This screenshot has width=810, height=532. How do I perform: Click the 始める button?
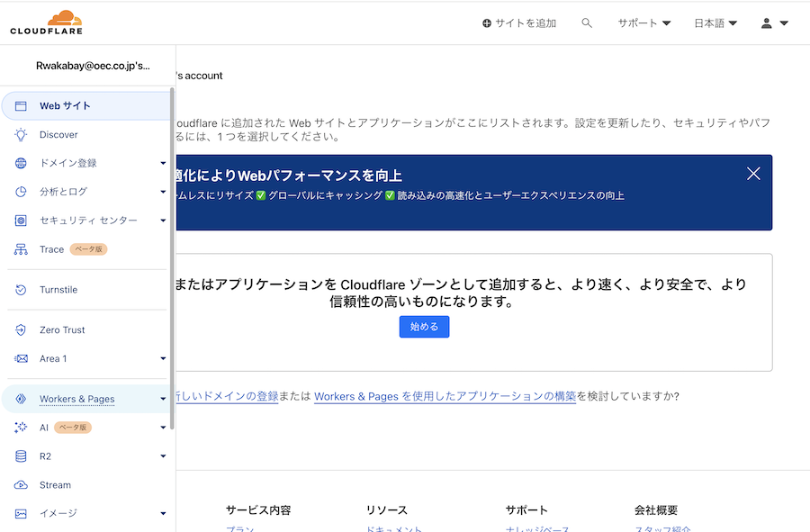423,326
